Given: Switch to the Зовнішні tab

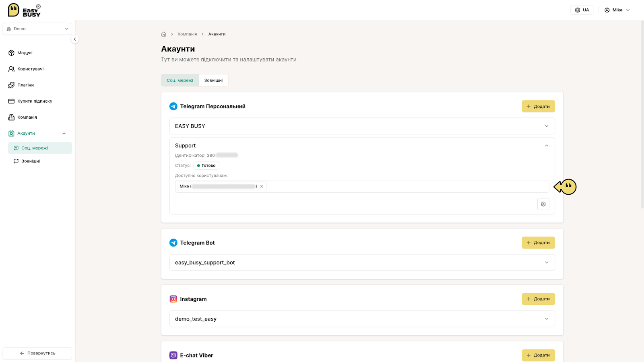Looking at the screenshot, I should (213, 80).
